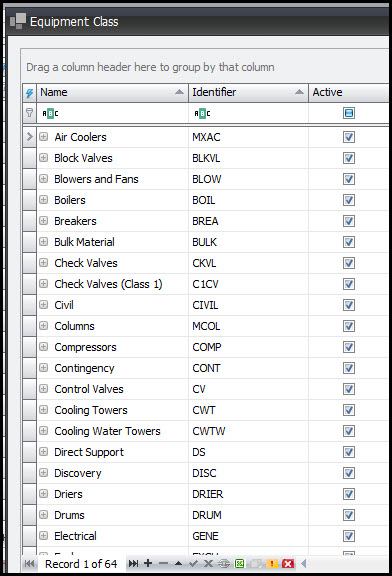Expand the Columns row
This screenshot has width=392, height=576.
point(43,325)
